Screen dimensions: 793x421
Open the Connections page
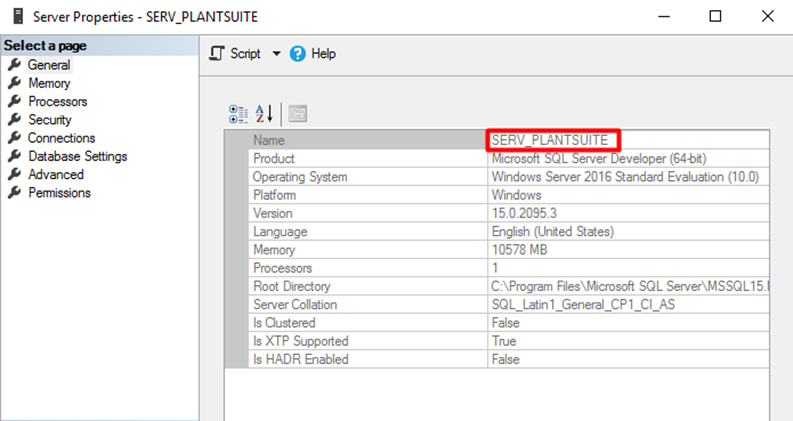(61, 138)
